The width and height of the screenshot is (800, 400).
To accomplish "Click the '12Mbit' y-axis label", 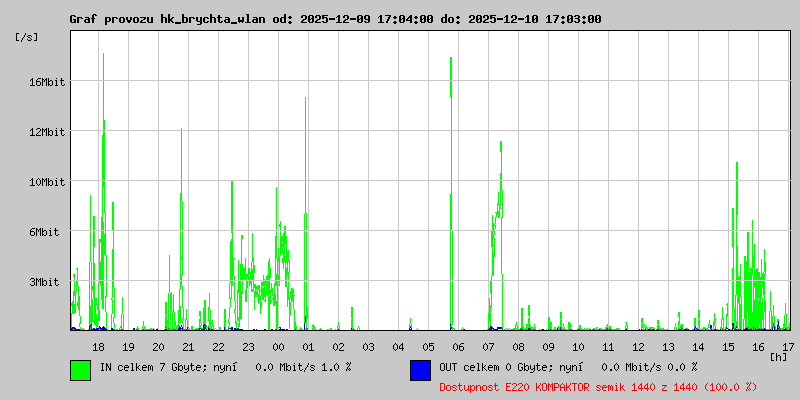I will 46,132.
